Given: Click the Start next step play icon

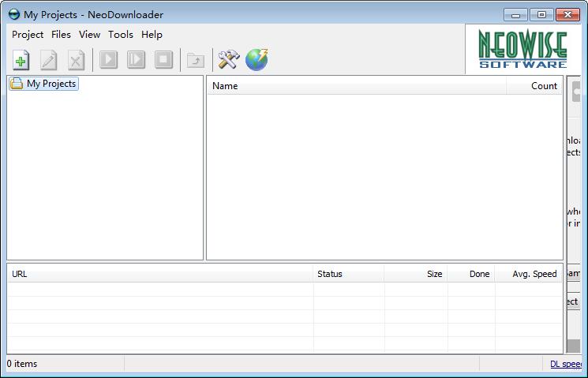Looking at the screenshot, I should (x=136, y=59).
